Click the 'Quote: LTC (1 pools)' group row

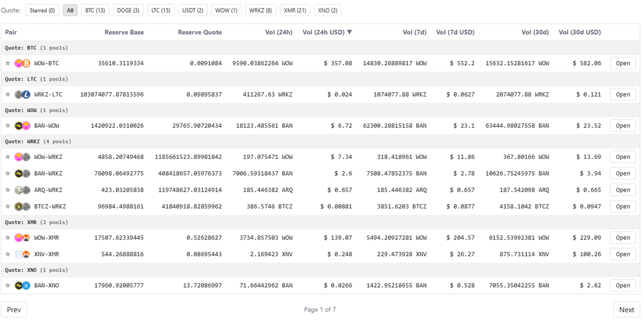click(320, 79)
